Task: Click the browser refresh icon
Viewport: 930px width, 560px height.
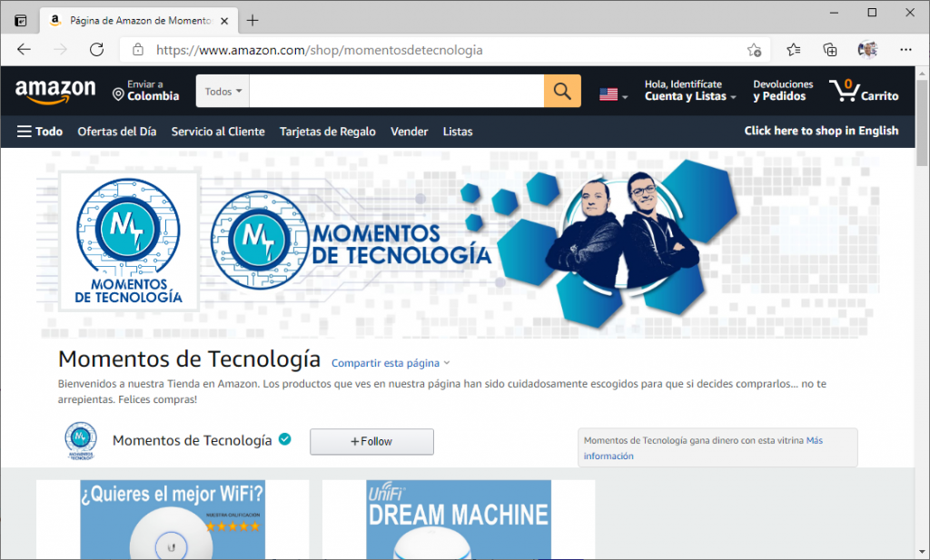Action: click(96, 50)
